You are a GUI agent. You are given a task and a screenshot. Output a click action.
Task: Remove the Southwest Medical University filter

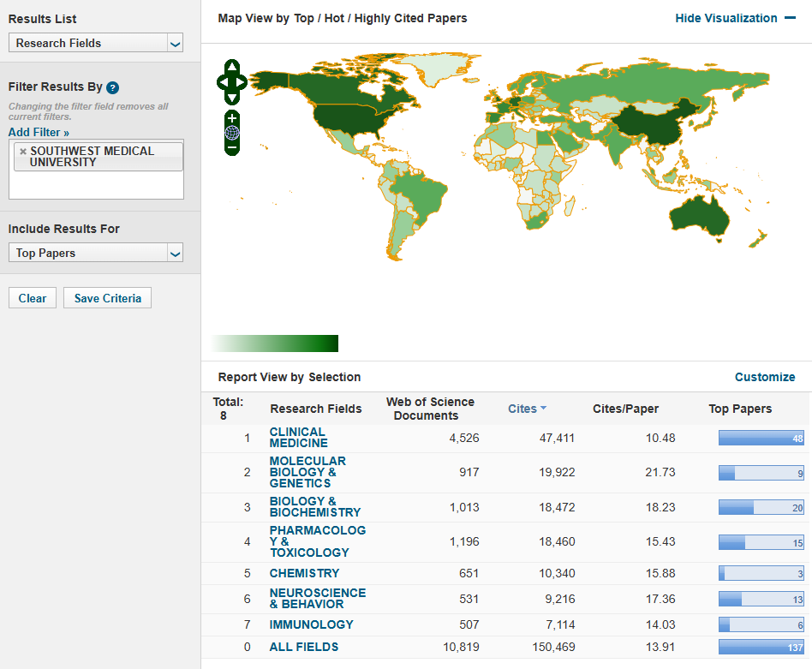click(x=23, y=152)
